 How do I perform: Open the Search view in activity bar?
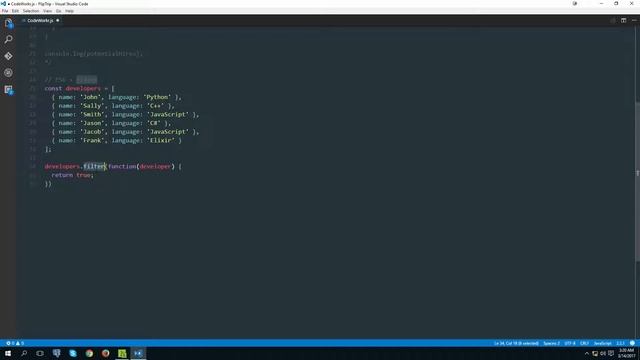point(8,39)
